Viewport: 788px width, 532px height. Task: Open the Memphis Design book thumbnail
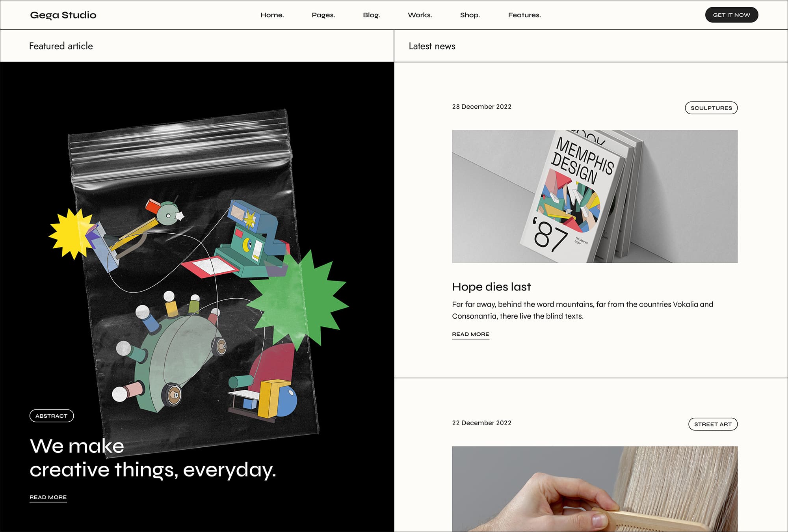click(x=595, y=197)
